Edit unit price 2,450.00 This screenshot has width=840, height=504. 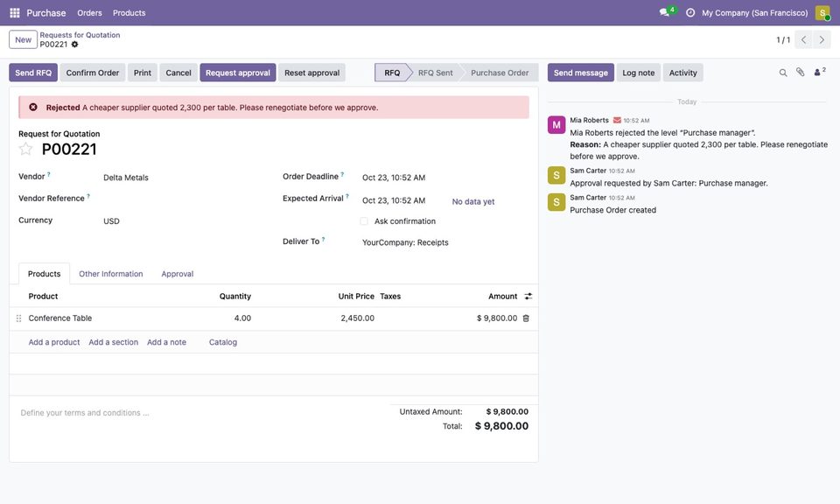coord(357,318)
